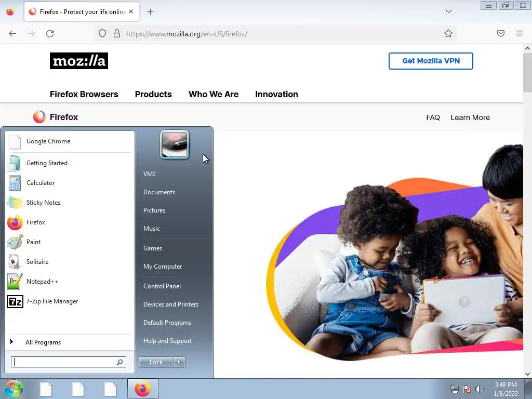Open shutdown options arrow beside Lock
Viewport: 532px width, 399px height.
point(179,362)
